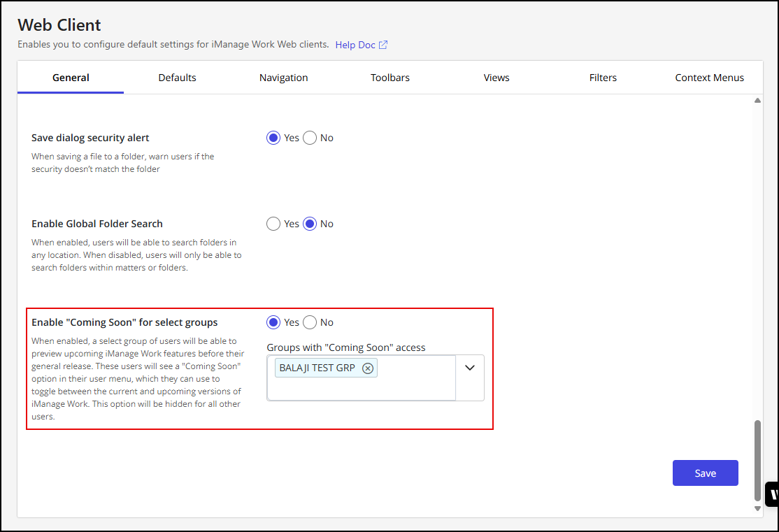Click the scrollbar up arrow
Viewport: 779px width, 532px height.
pos(757,101)
